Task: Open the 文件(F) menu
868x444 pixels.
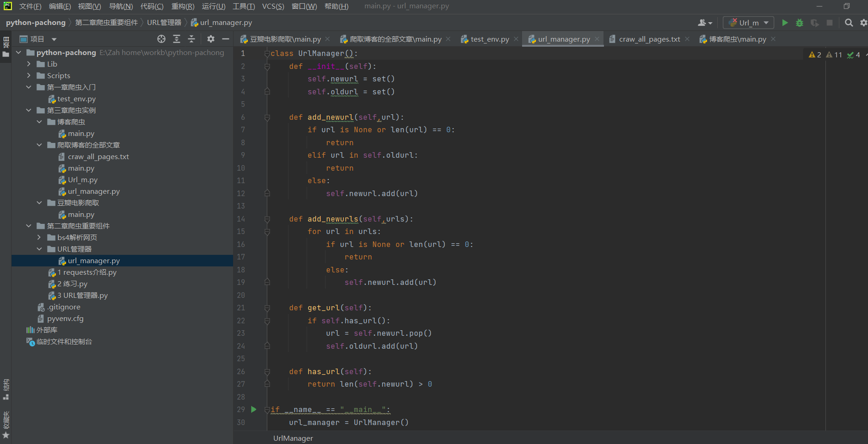Action: pos(30,6)
